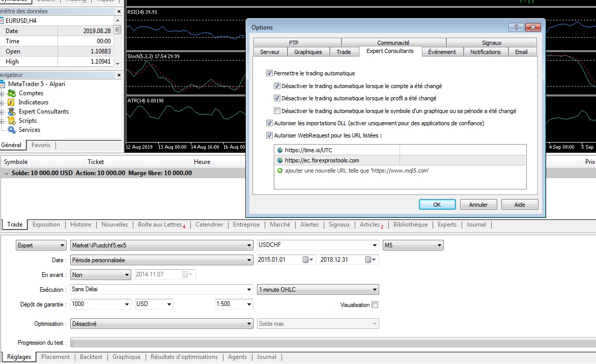Image resolution: width=596 pixels, height=364 pixels.
Task: Open the 1:500 leverage dropdown
Action: coord(249,304)
